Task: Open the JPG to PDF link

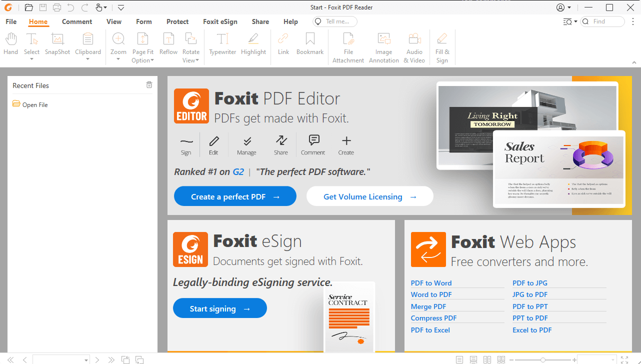Action: point(530,294)
